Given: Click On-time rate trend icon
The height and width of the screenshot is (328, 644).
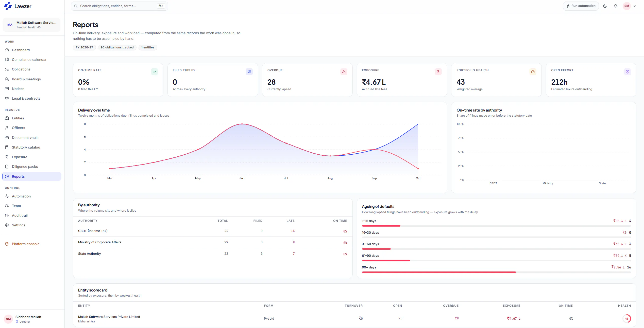Looking at the screenshot, I should 155,72.
